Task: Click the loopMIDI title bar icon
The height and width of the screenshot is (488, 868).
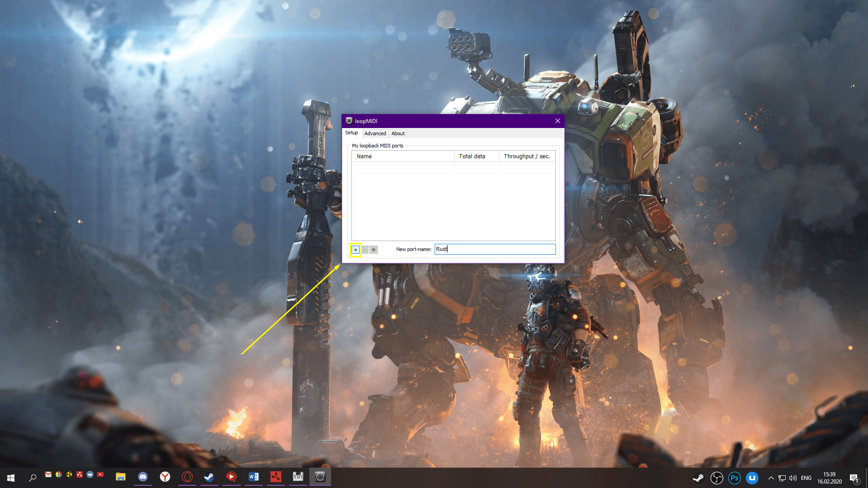Action: click(349, 121)
